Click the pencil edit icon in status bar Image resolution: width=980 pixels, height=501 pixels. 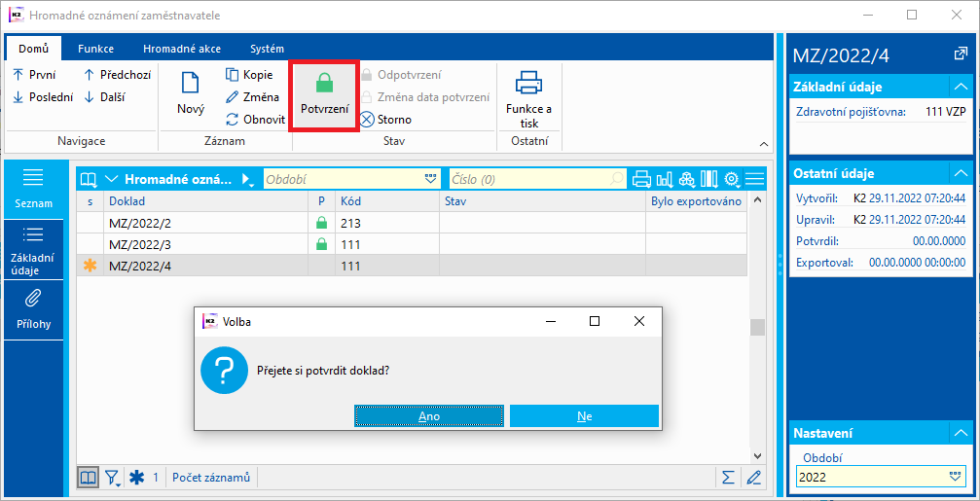754,478
